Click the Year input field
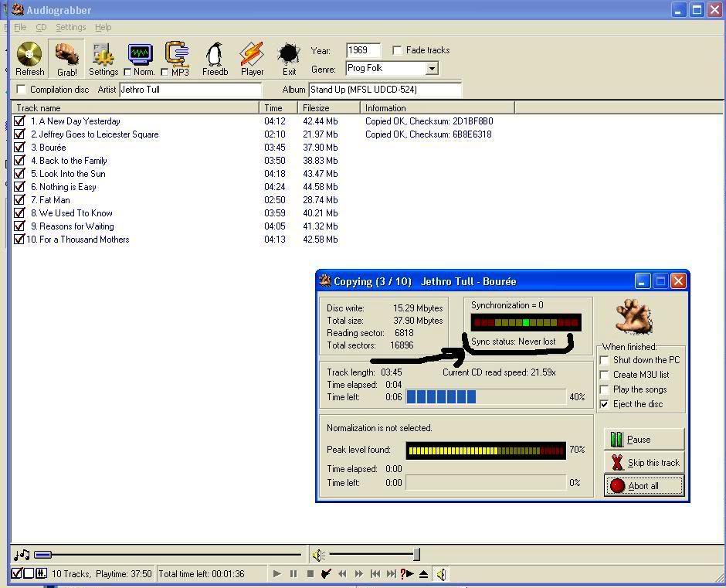Image resolution: width=726 pixels, height=588 pixels. click(x=363, y=50)
